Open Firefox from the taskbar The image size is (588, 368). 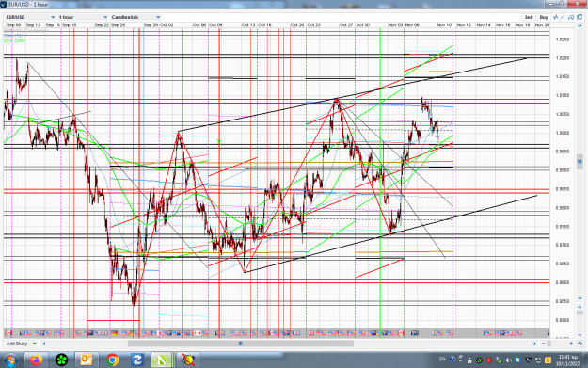37,360
